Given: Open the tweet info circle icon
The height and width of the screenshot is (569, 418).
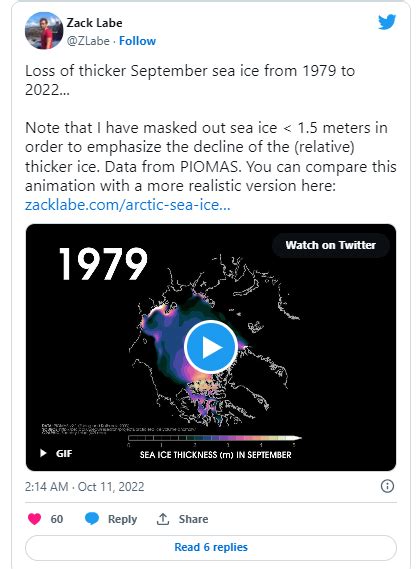Looking at the screenshot, I should (x=387, y=486).
